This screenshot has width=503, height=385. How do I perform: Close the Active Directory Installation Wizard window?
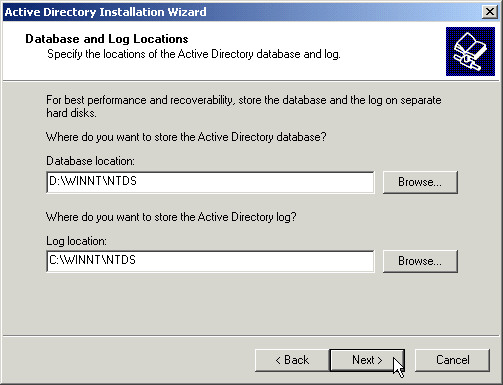pos(489,12)
